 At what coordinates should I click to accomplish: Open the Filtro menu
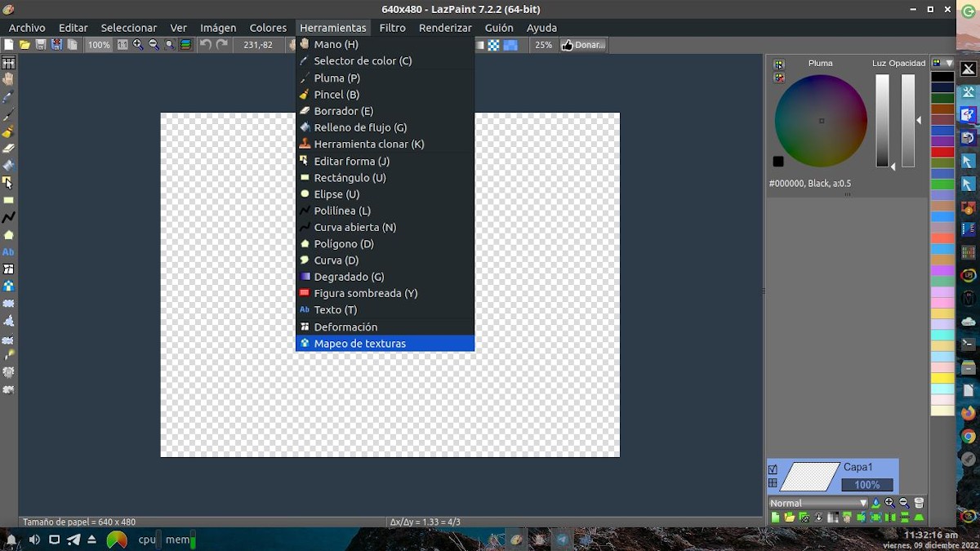click(x=392, y=28)
